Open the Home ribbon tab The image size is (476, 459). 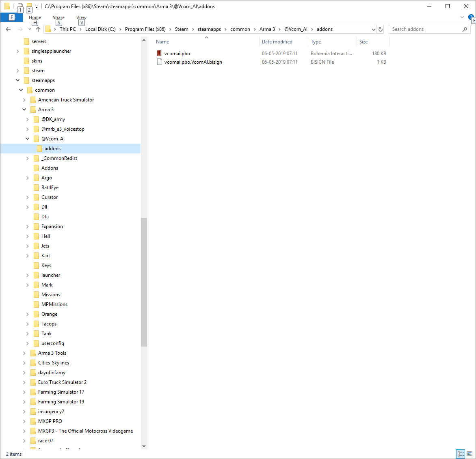pos(35,17)
